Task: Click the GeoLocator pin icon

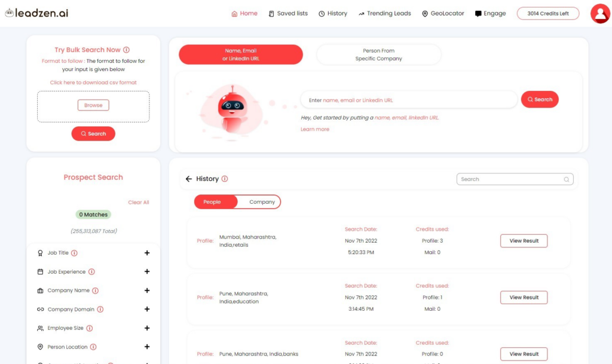Action: coord(425,13)
